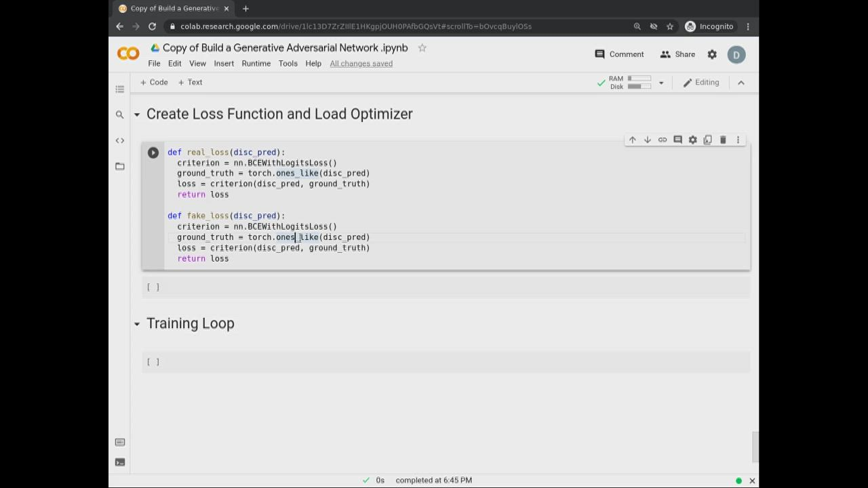Image resolution: width=868 pixels, height=488 pixels.
Task: Star the notebook title
Action: click(x=422, y=48)
